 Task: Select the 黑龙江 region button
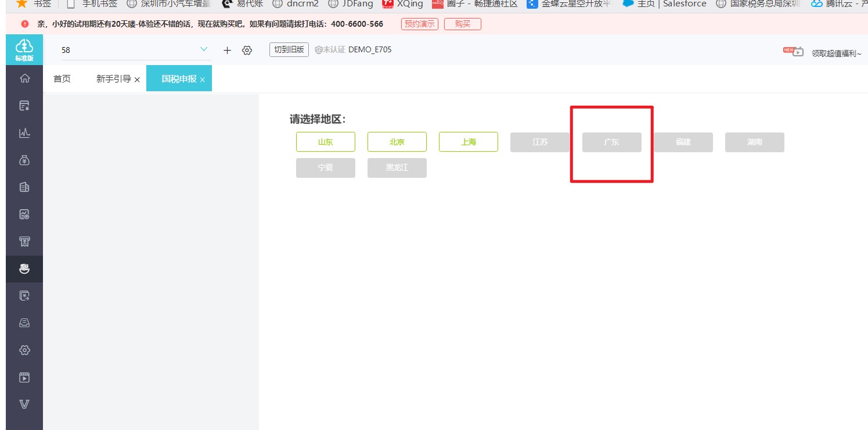397,168
